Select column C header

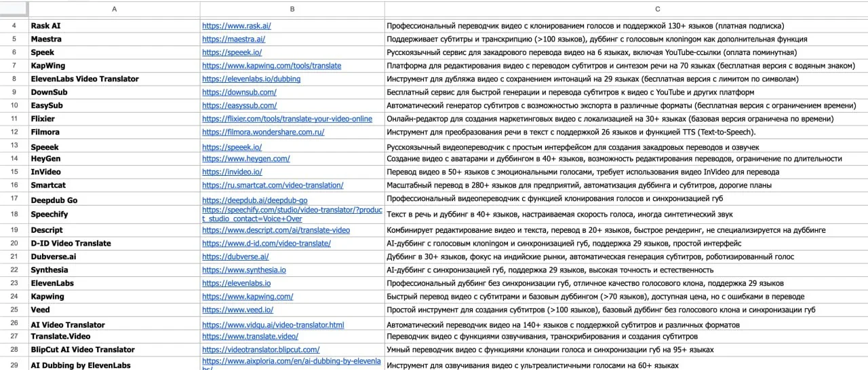626,9
